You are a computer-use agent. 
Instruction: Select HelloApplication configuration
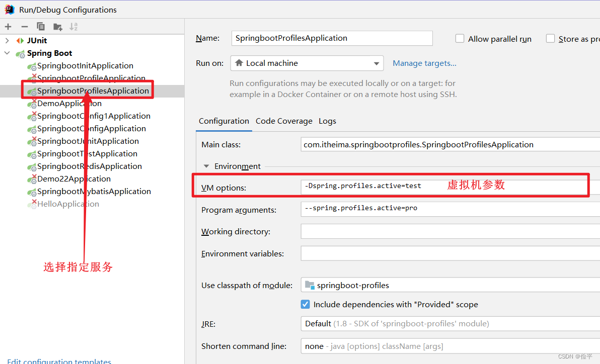(x=68, y=204)
